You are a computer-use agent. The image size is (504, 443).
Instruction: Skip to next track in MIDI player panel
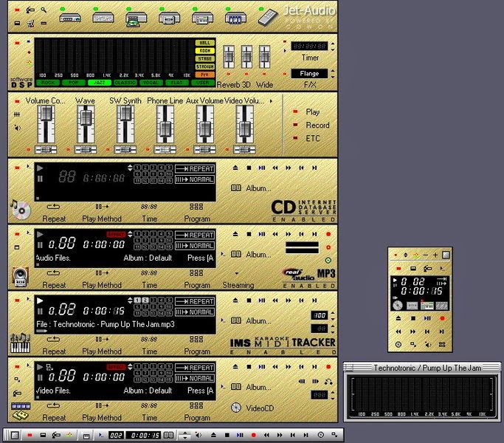314,301
